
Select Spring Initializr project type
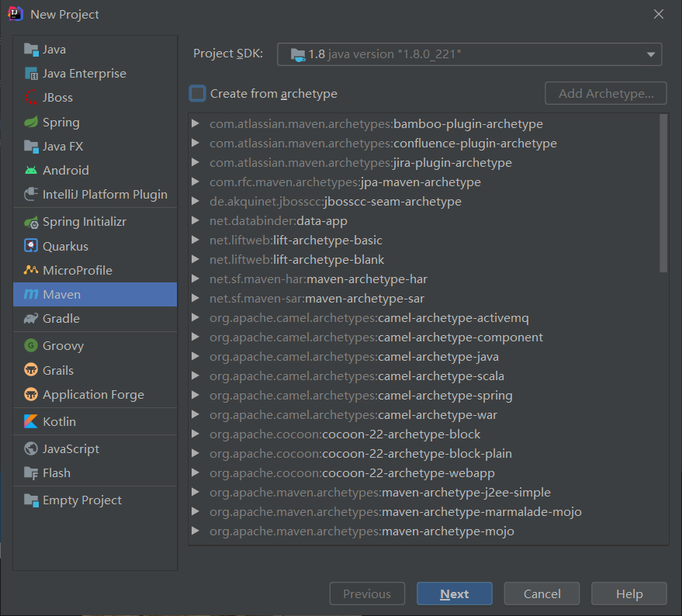click(x=95, y=223)
